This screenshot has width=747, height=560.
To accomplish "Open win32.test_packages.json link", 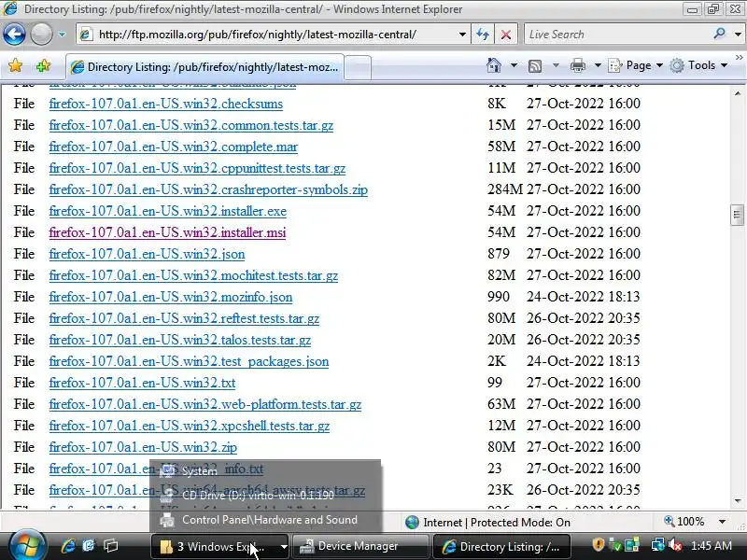I will point(189,361).
